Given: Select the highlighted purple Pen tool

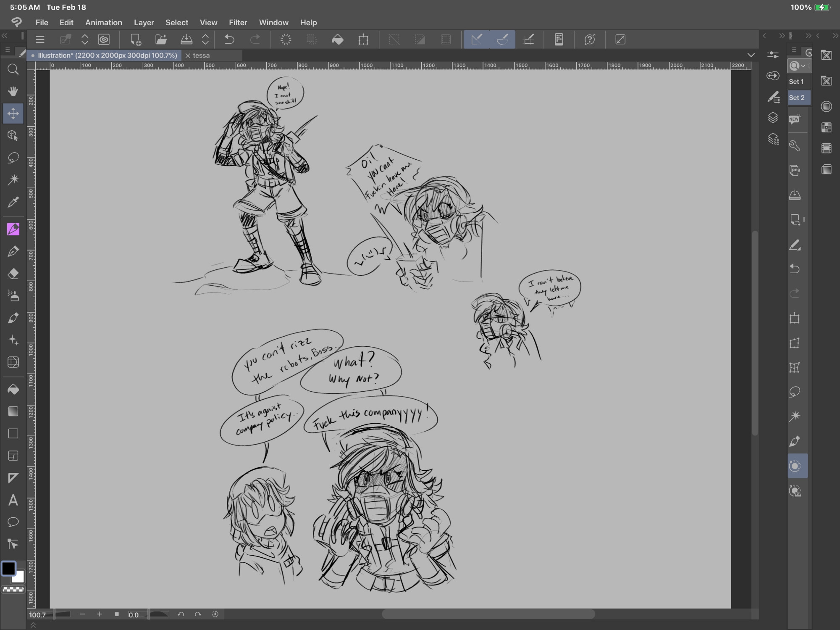Looking at the screenshot, I should point(13,229).
